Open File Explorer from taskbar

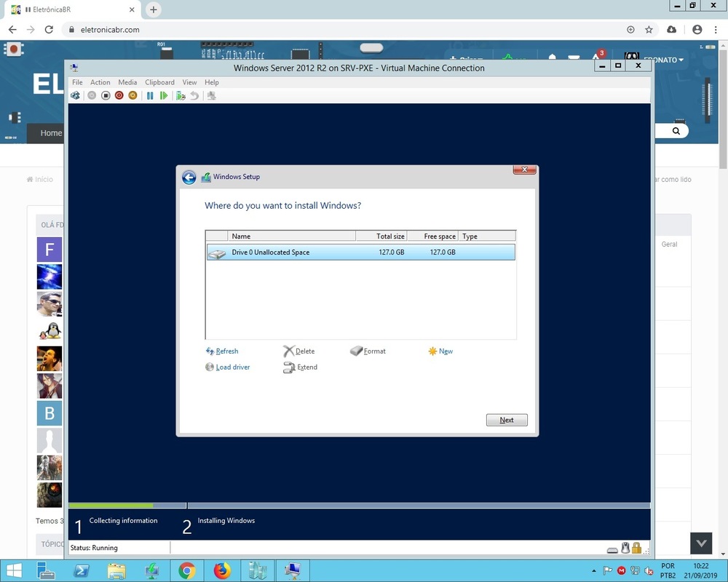(116, 571)
